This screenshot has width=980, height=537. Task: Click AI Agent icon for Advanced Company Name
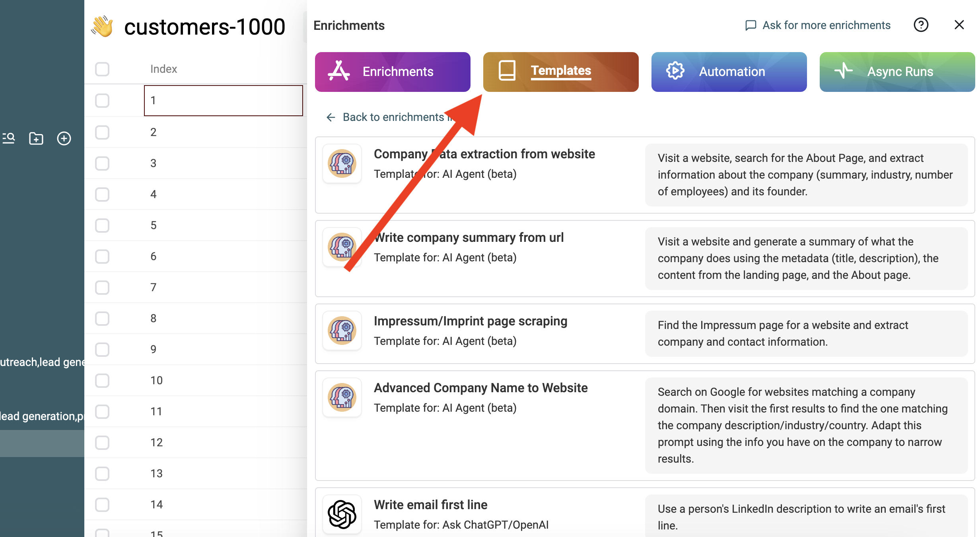point(342,397)
